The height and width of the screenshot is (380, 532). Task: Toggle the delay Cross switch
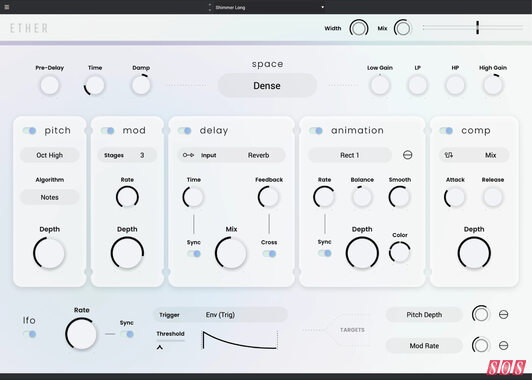[x=269, y=254]
